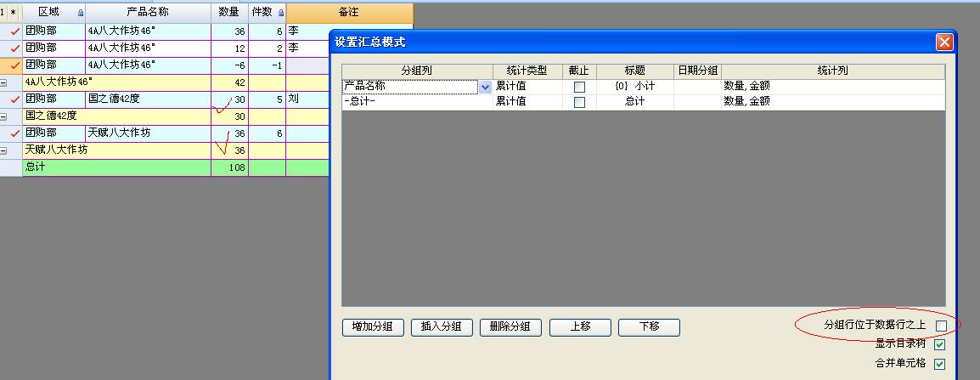
Task: Click the 区域 column lock icon
Action: click(x=80, y=13)
